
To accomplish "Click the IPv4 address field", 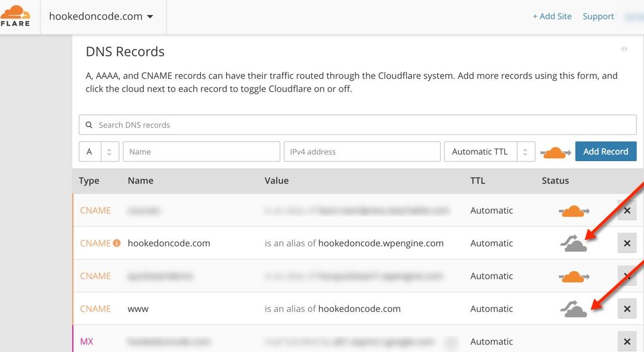I will tap(362, 152).
